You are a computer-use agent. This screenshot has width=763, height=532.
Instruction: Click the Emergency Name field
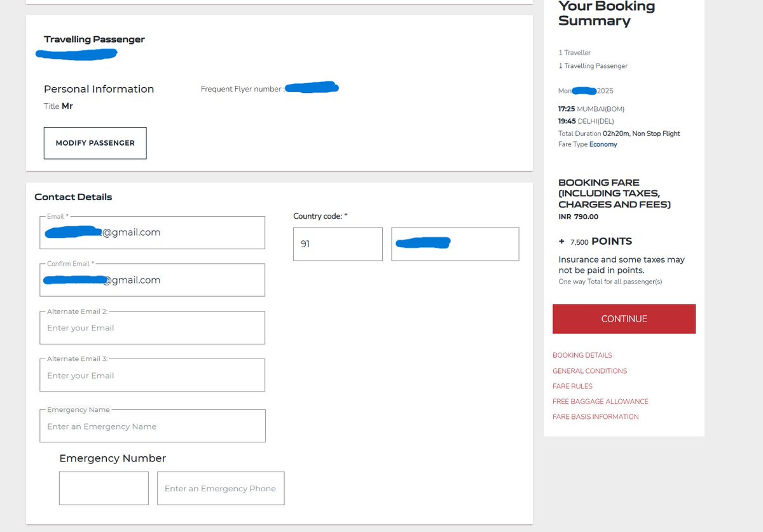click(x=152, y=426)
